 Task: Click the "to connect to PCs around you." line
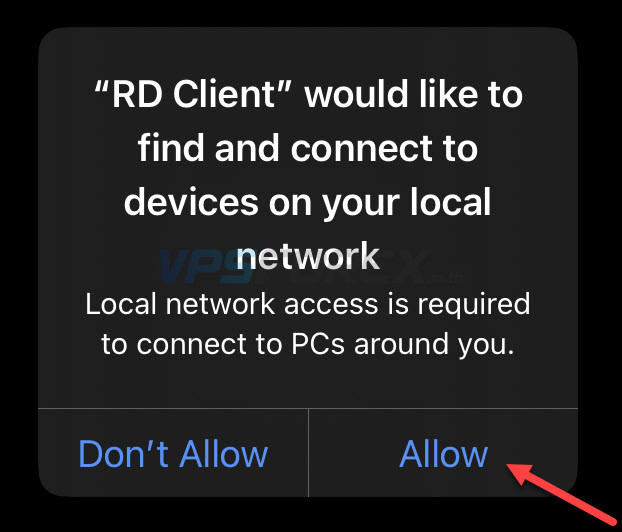[308, 344]
